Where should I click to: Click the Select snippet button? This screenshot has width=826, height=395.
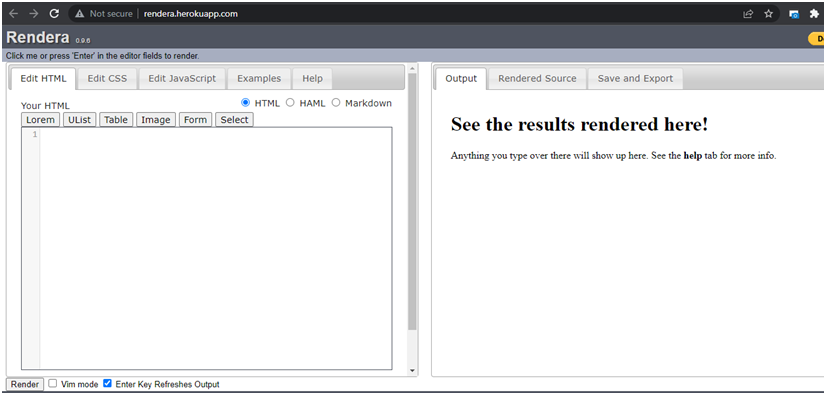[234, 120]
